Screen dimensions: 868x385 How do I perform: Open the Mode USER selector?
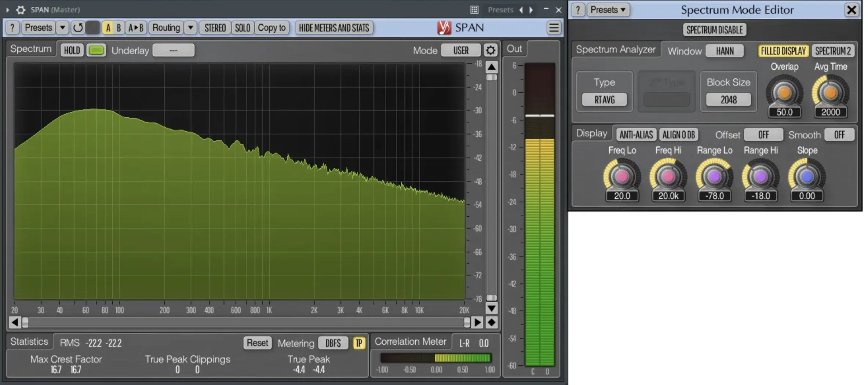pos(461,50)
